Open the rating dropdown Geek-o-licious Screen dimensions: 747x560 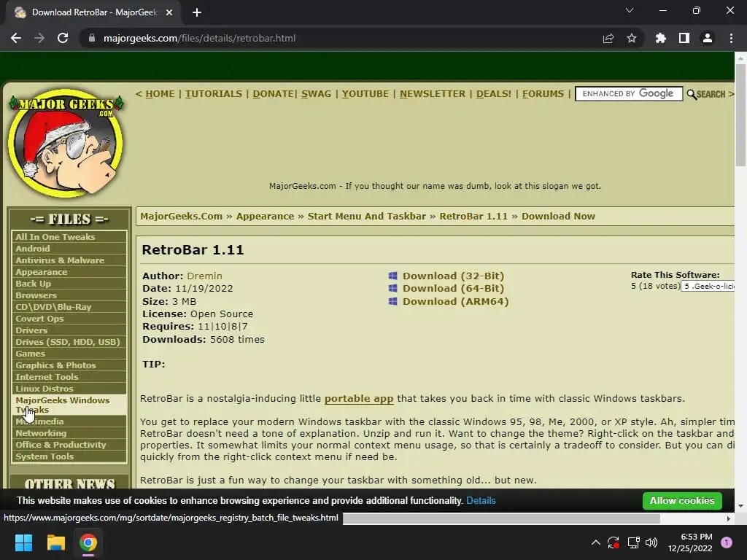(708, 286)
